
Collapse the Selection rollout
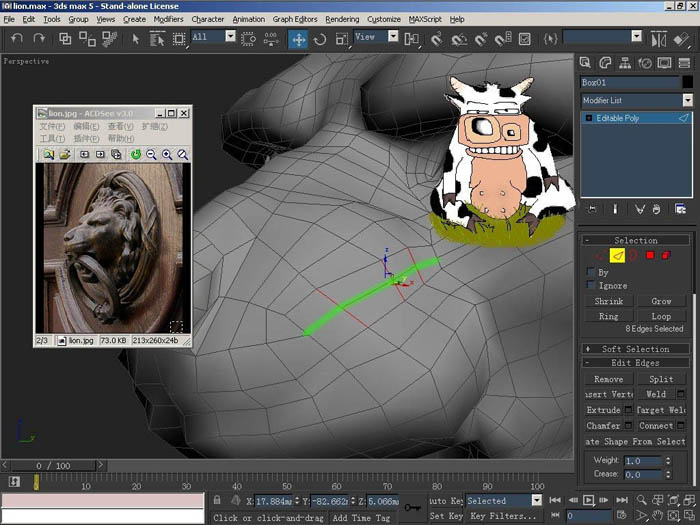pyautogui.click(x=636, y=240)
